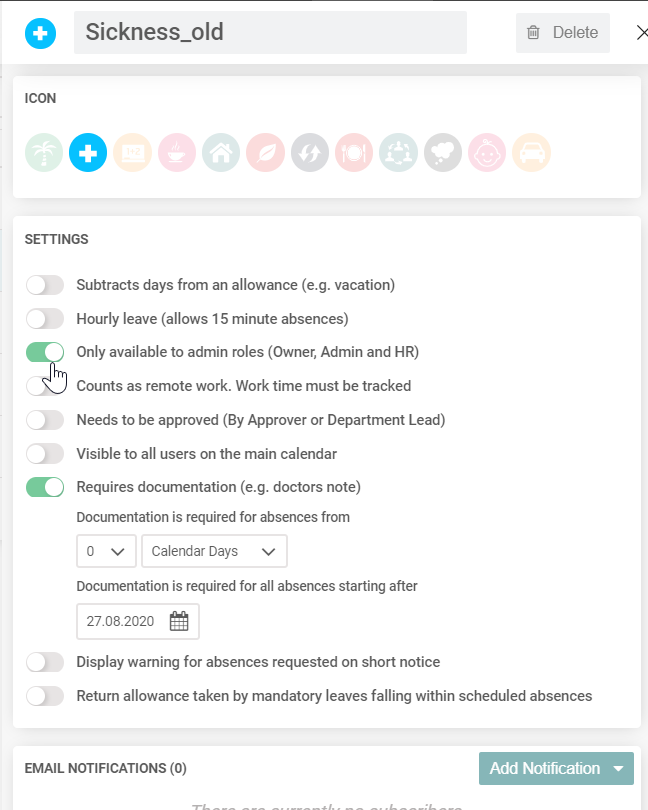Select the leaf icon
Viewport: 648px width, 810px height.
pos(265,153)
